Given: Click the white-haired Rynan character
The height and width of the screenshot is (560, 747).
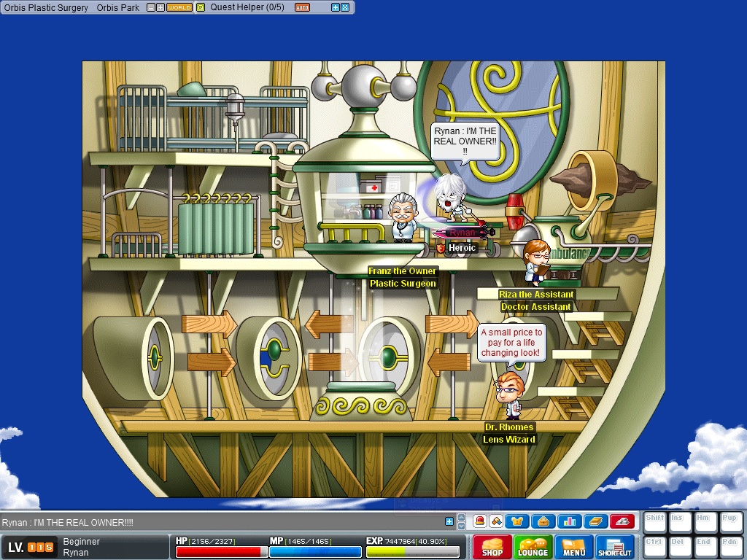Looking at the screenshot, I should 451,199.
